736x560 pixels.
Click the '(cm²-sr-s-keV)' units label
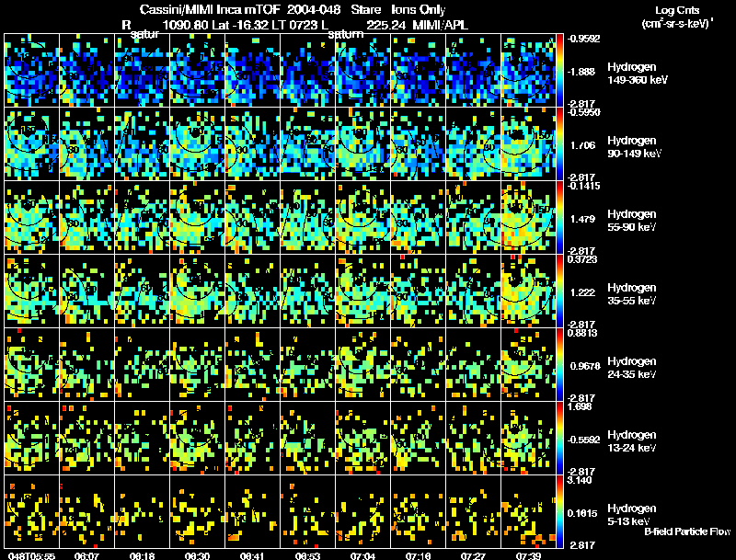pos(676,23)
